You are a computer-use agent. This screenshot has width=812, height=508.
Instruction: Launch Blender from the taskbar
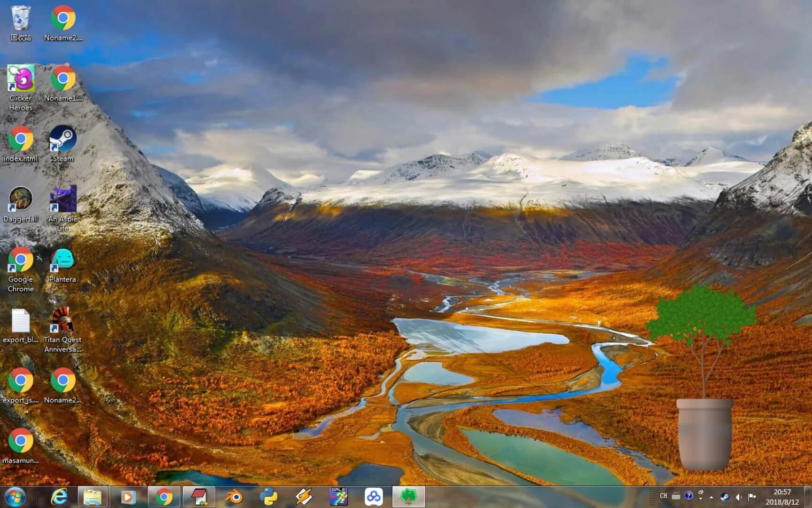coord(234,495)
